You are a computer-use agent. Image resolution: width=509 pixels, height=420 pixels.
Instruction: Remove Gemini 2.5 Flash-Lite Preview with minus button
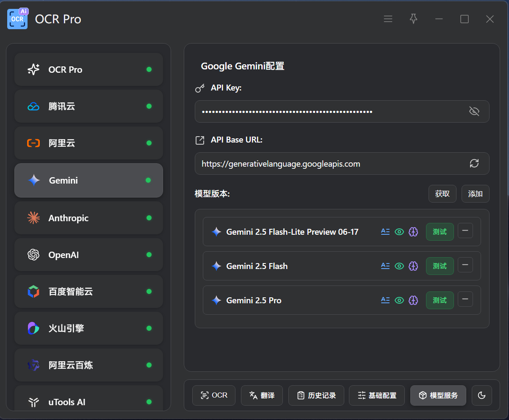pos(465,231)
